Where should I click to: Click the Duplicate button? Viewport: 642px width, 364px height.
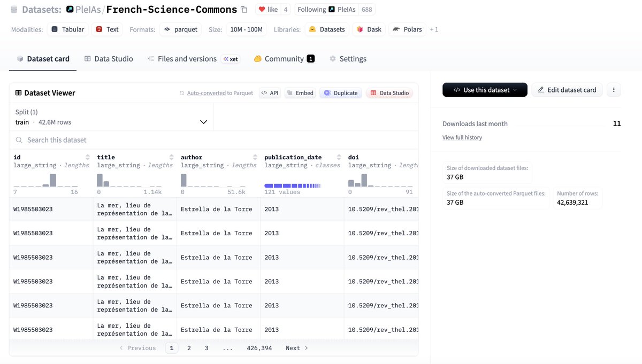341,93
